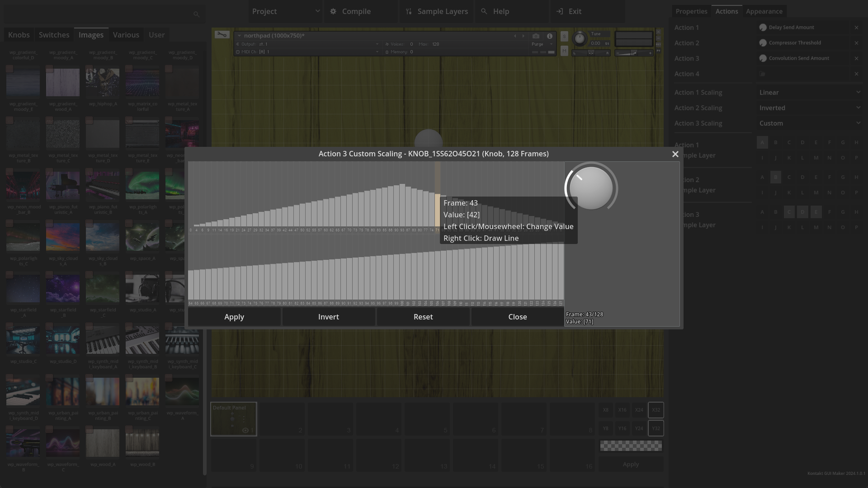Switch to the Appearance tab

pos(764,11)
